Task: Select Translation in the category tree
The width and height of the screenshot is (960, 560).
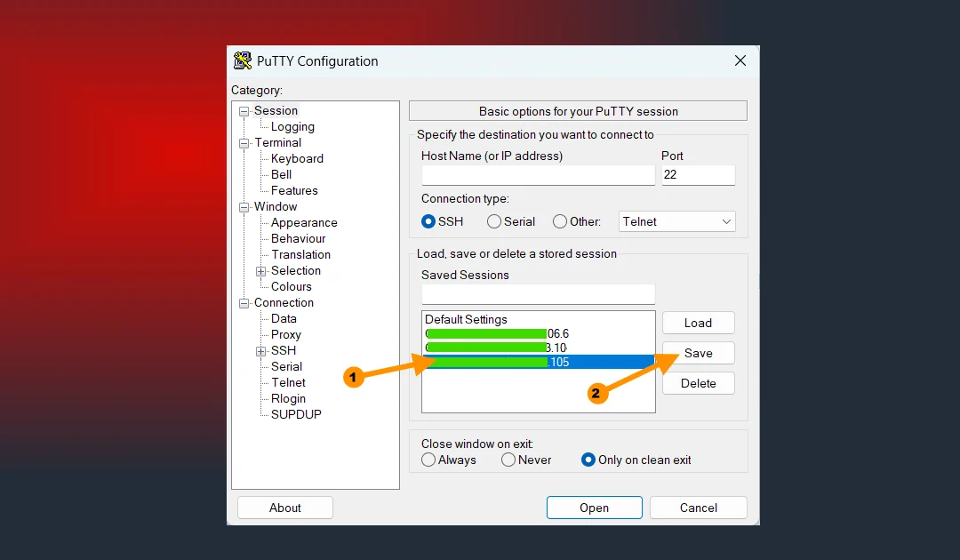Action: (x=300, y=254)
